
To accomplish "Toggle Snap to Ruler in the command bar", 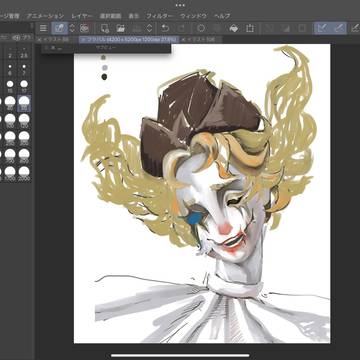I will coord(322,28).
